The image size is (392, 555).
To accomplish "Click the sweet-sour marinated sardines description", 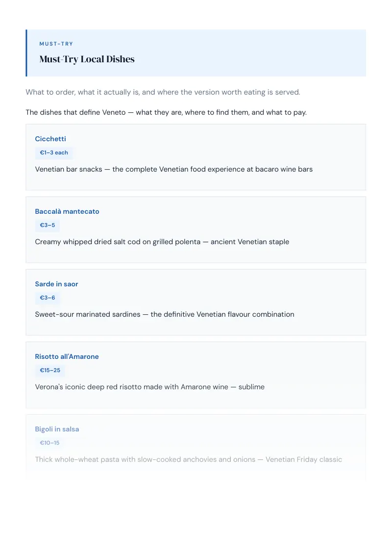I will pos(165,314).
